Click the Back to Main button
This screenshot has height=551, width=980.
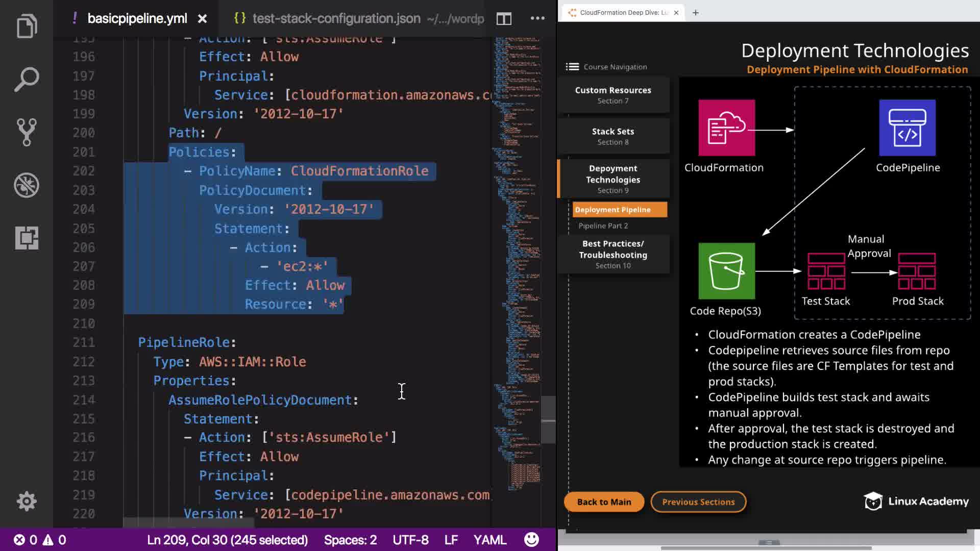(x=604, y=502)
